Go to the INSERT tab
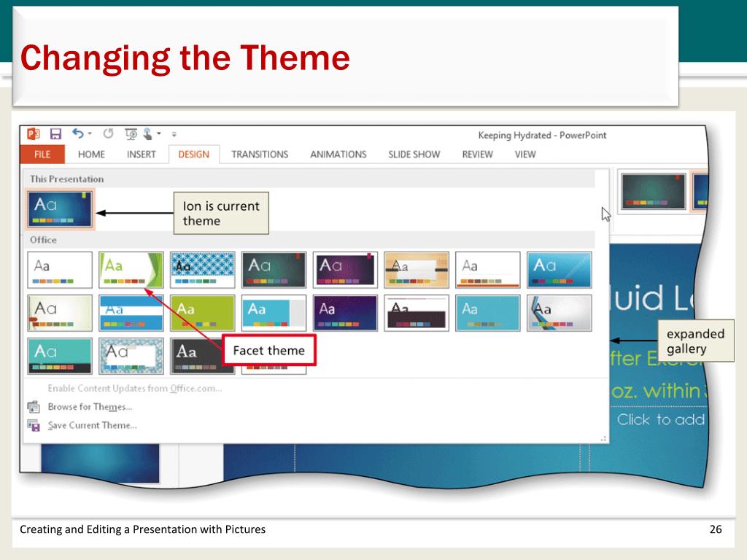Image resolution: width=747 pixels, height=560 pixels. [142, 155]
